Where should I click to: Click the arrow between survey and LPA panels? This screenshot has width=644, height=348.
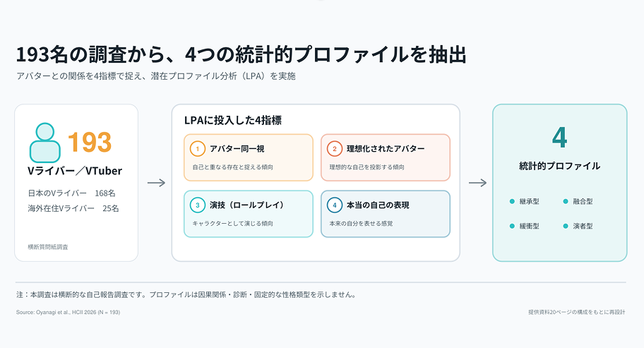pos(157,183)
